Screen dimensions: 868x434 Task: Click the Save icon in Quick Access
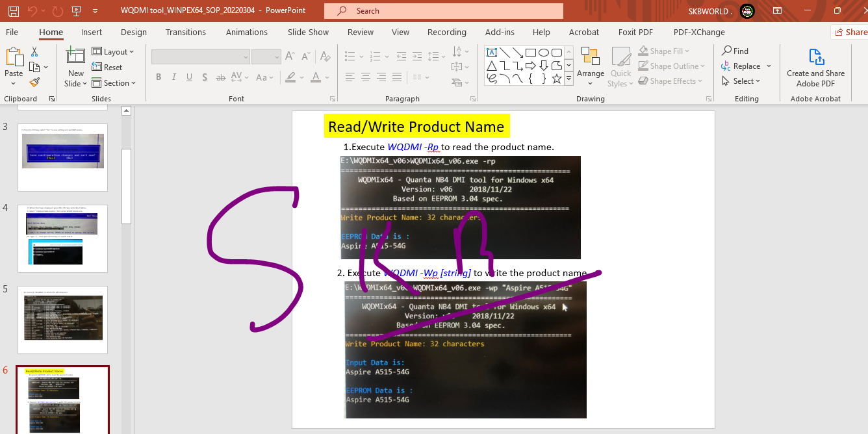tap(14, 10)
